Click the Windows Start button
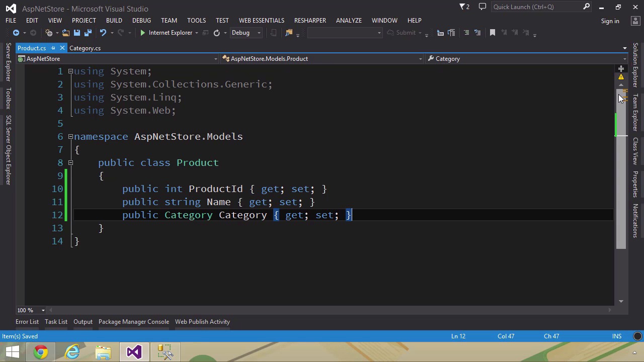This screenshot has height=362, width=644. 12,352
